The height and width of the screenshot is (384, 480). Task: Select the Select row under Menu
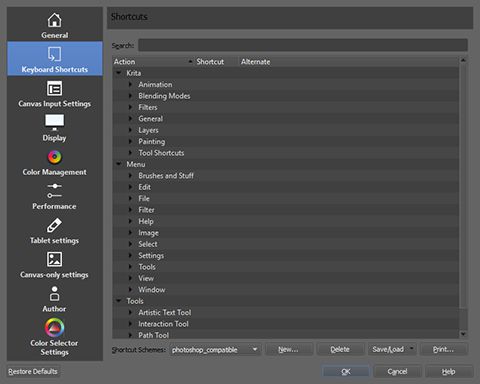[286, 244]
